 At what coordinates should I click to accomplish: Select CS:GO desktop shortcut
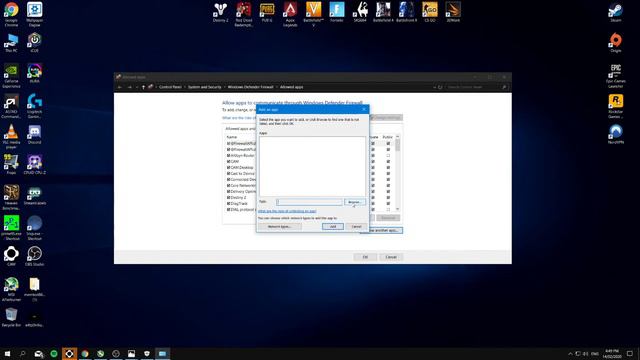(x=430, y=12)
